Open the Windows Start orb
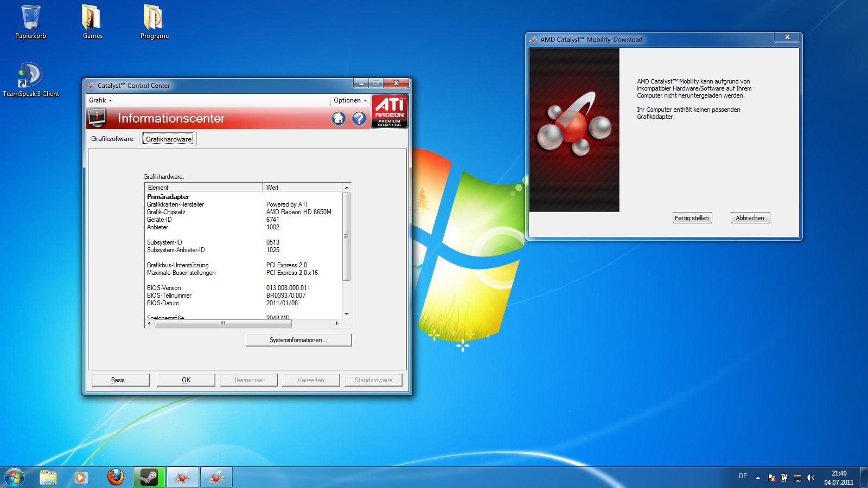 (15, 477)
